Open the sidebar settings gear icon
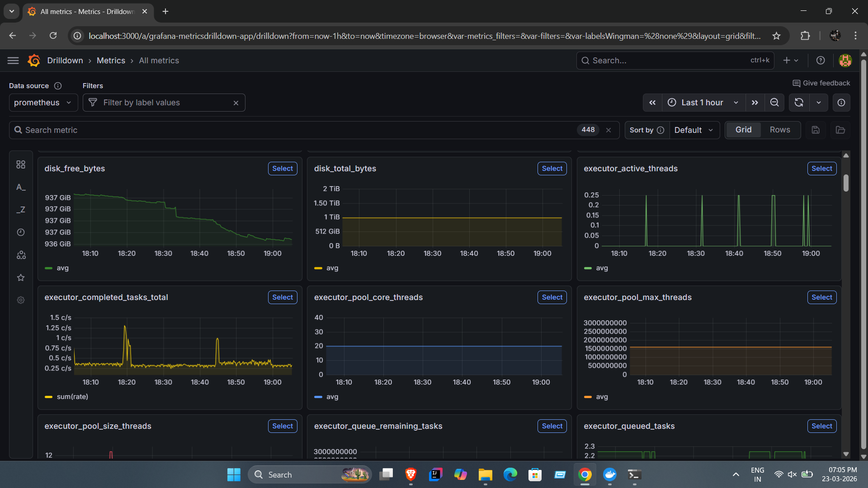This screenshot has width=868, height=488. pos(21,300)
